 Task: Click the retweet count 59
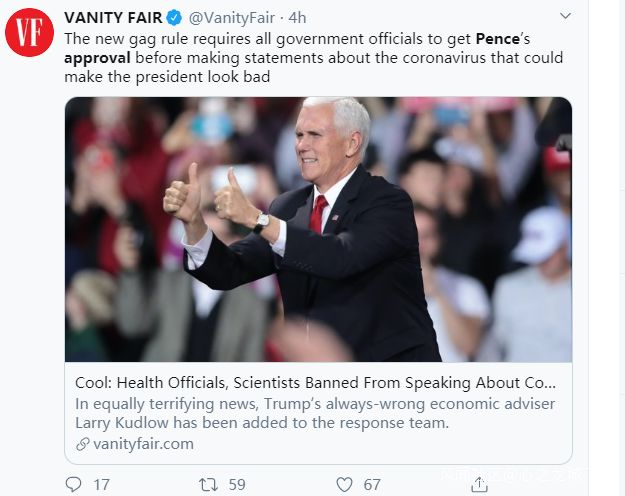[x=237, y=484]
